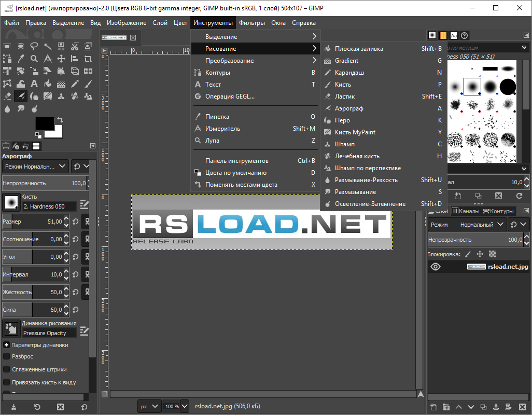
Task: Refresh brushes list icon in Brushes panel
Action: tap(519, 196)
